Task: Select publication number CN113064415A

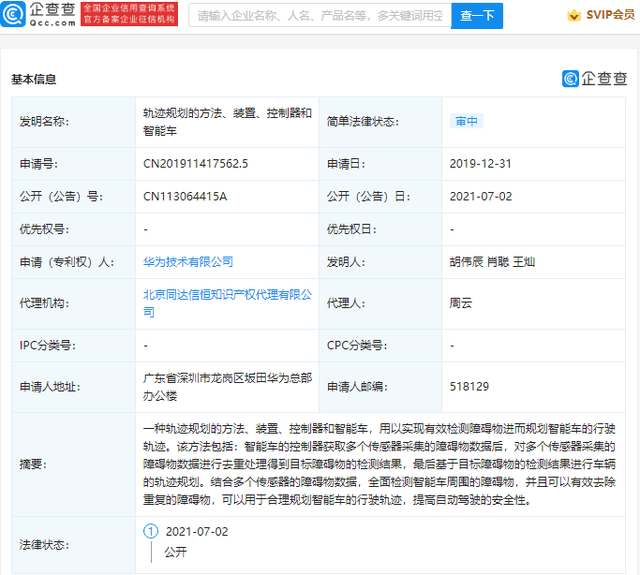Action: 185,196
